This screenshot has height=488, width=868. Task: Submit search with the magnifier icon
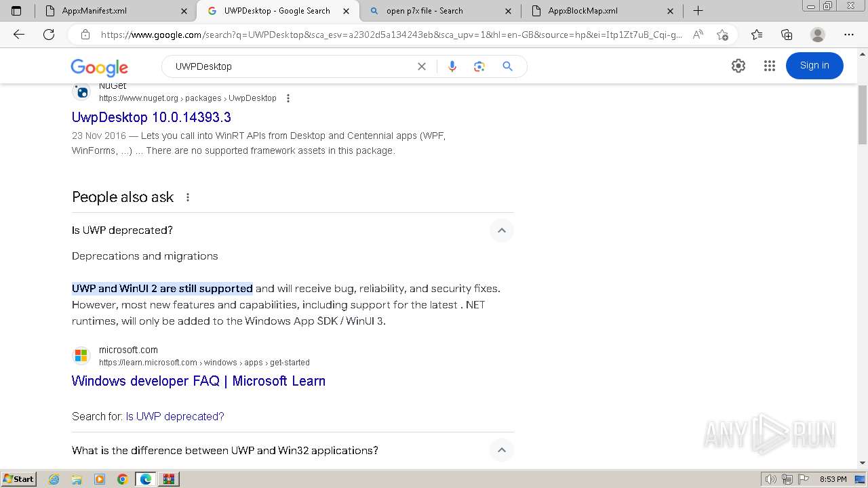pyautogui.click(x=507, y=66)
